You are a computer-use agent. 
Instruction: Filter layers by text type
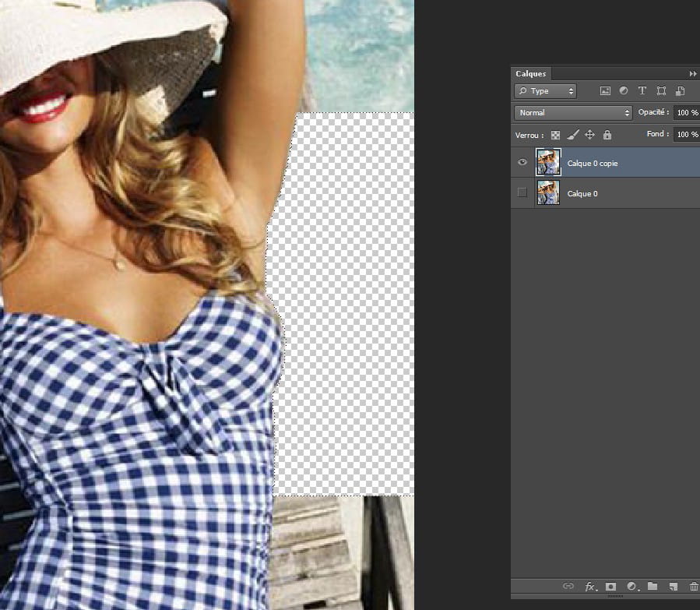(642, 91)
